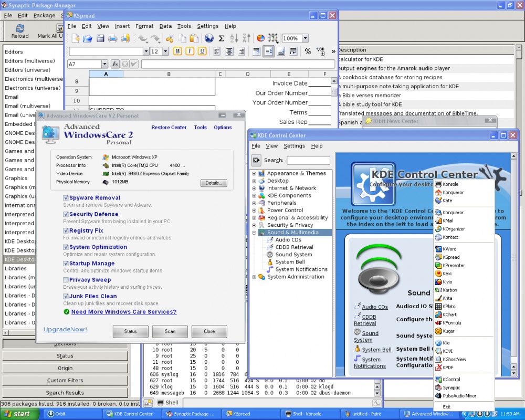525x420 pixels.
Task: Click the sort ascending icon in KSpread toolbar
Action: pyautogui.click(x=233, y=38)
